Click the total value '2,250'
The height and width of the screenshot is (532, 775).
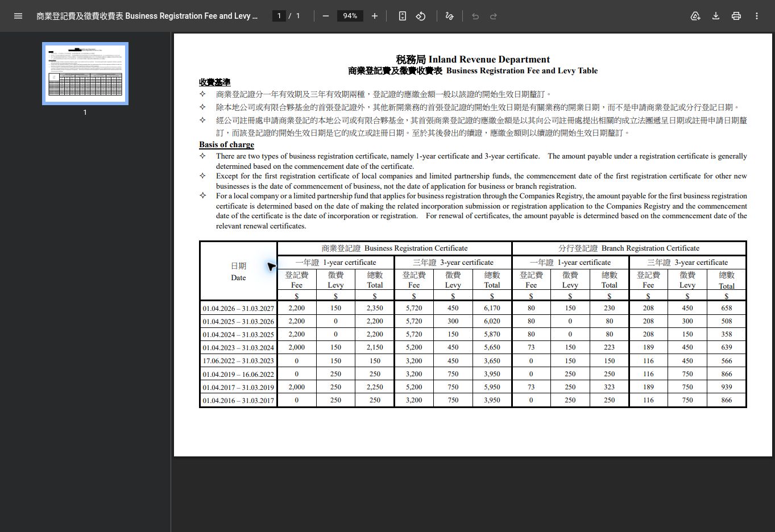(x=375, y=387)
